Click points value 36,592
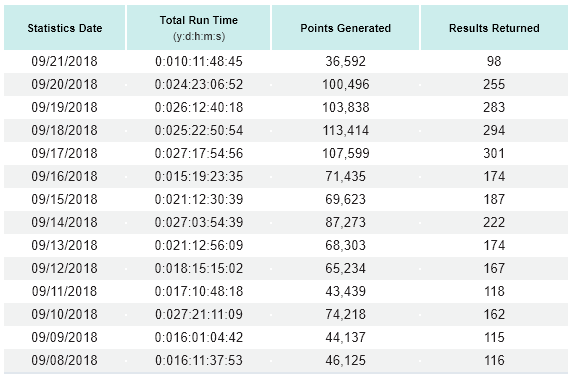Screen dimensions: 573x377 point(346,61)
